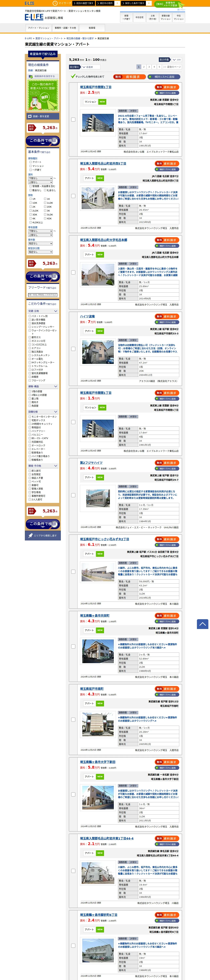This screenshot has height=980, width=210.
Task: Click the plus icon to add 埼玉県鶴ヶ島市脚折町6丁目 to 検討リスト
Action: click(x=157, y=921)
